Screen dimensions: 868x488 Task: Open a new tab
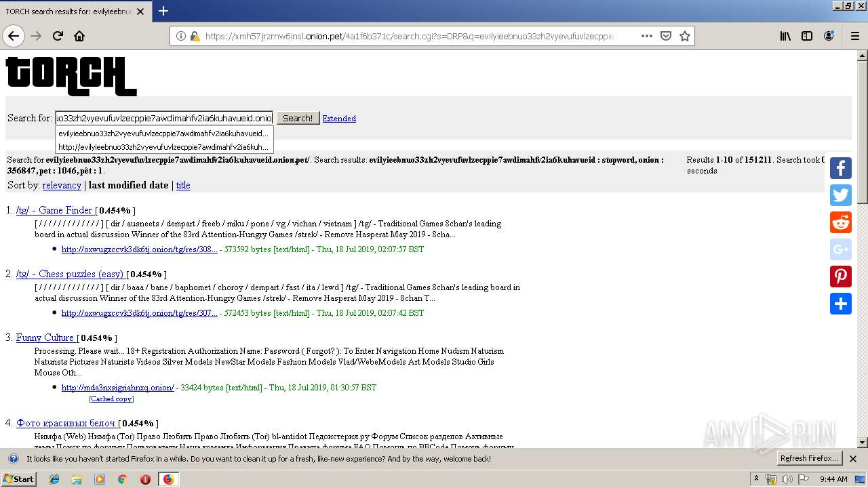pyautogui.click(x=163, y=11)
